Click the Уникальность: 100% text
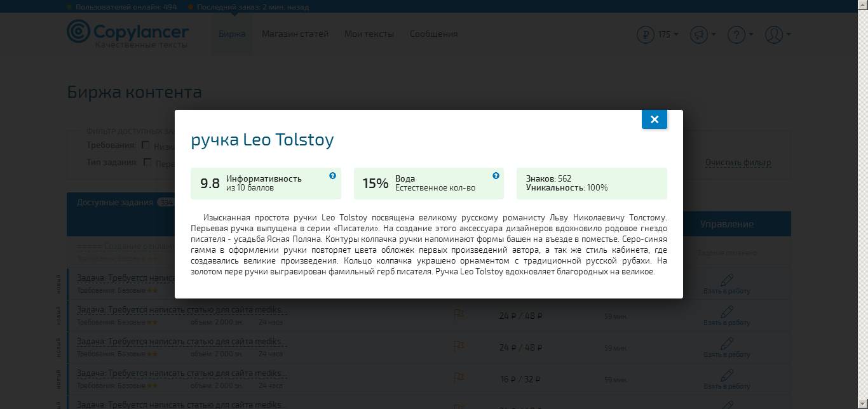Screen dimensions: 868x409 coord(567,188)
